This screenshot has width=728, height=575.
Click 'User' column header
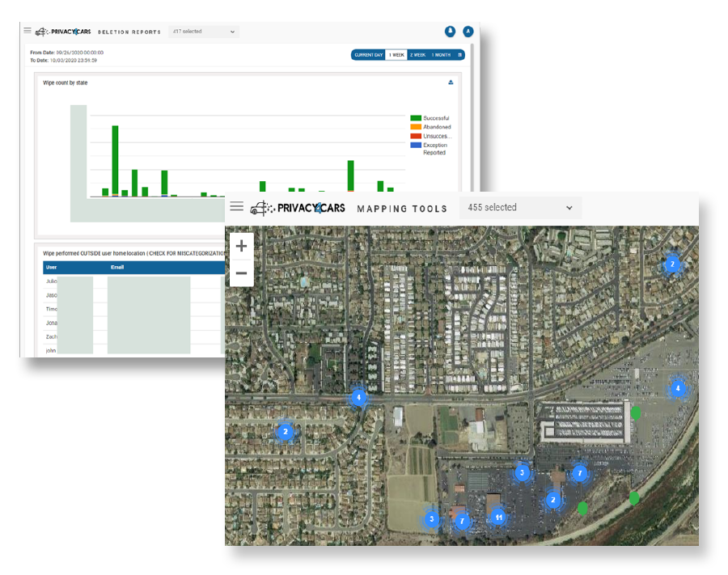[51, 268]
